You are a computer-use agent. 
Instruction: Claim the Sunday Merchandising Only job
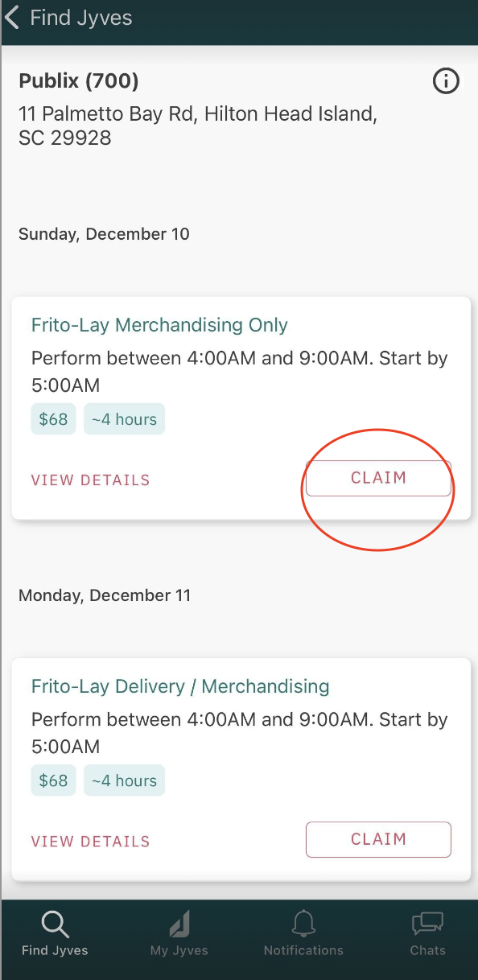(378, 478)
